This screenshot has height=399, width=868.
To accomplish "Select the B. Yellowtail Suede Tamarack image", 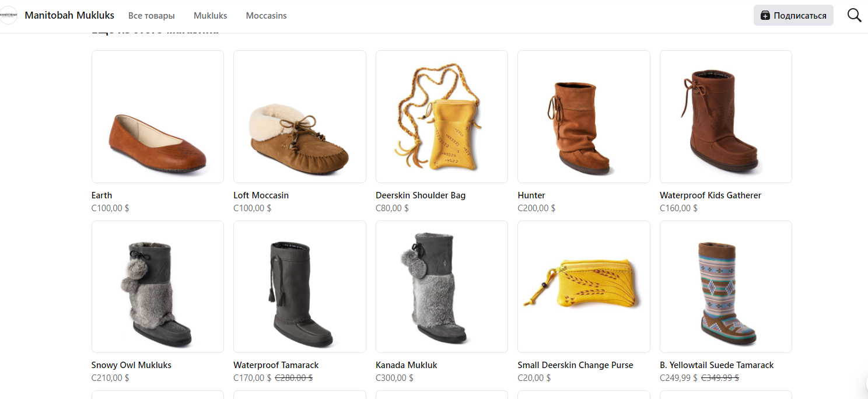I will point(726,286).
